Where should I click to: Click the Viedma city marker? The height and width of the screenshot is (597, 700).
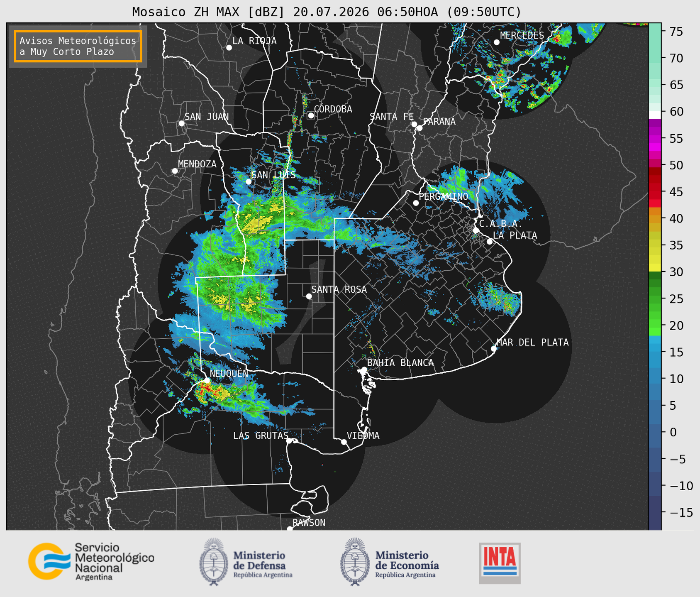pos(344,442)
